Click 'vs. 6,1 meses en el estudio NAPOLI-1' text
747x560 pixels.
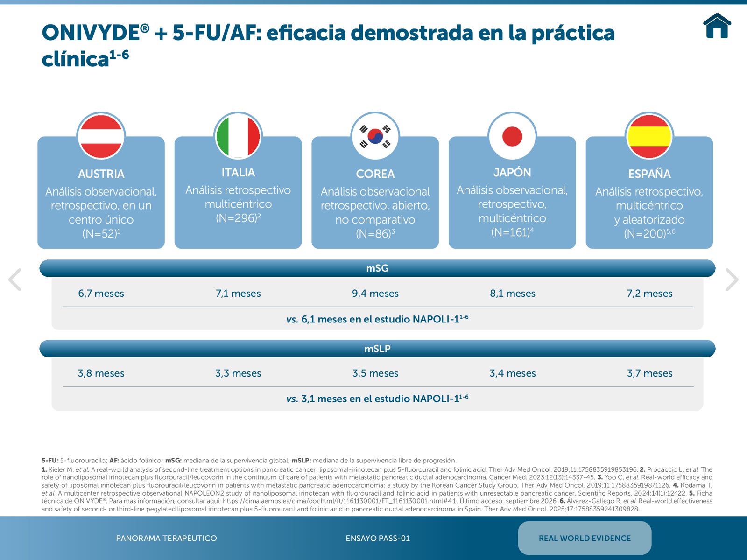(377, 319)
